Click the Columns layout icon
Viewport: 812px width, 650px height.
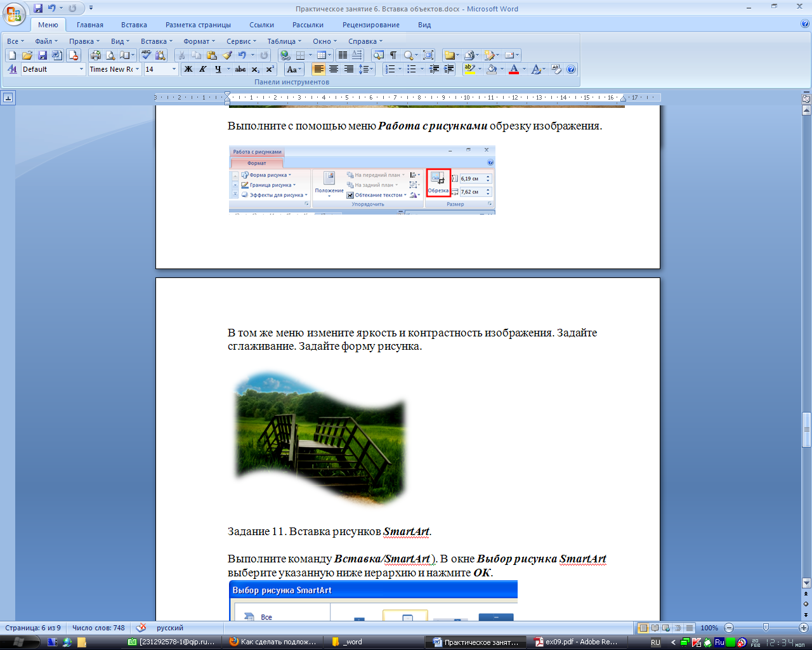[x=342, y=55]
